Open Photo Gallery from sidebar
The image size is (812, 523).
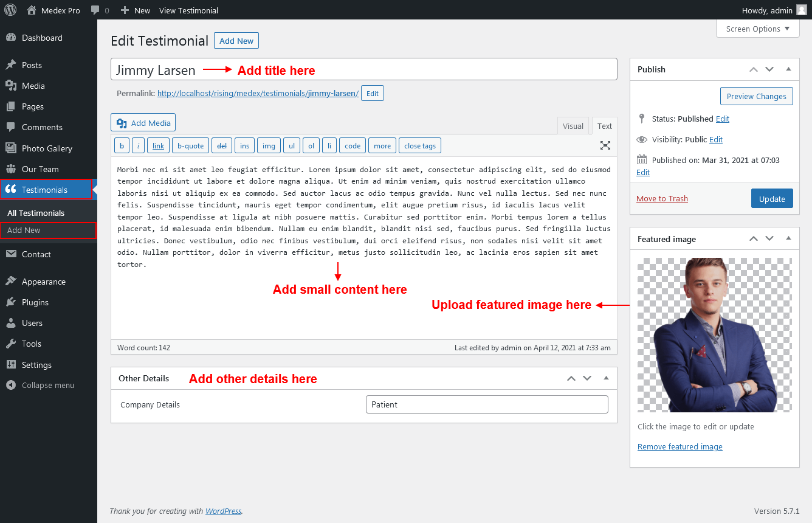pos(47,148)
